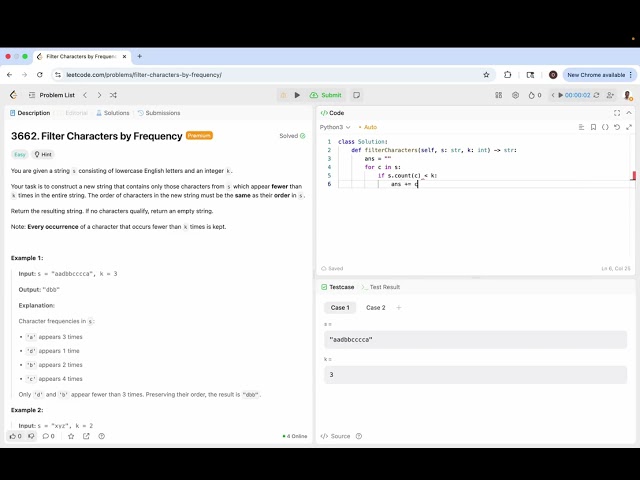Edit the s input field value
Screen dimensions: 640x480
click(476, 340)
